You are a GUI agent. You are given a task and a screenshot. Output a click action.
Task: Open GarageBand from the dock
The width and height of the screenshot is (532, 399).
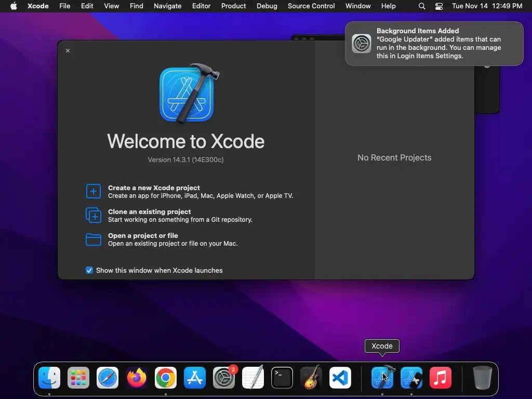click(311, 378)
